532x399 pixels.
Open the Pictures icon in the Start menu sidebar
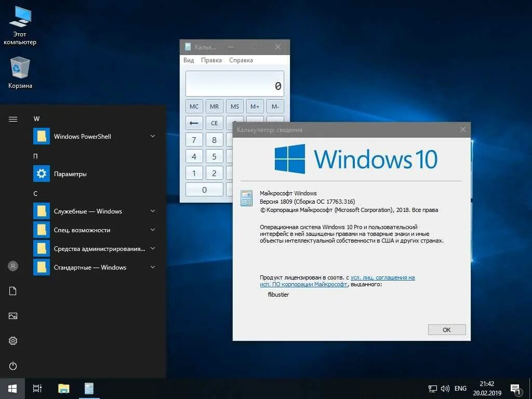tap(12, 315)
